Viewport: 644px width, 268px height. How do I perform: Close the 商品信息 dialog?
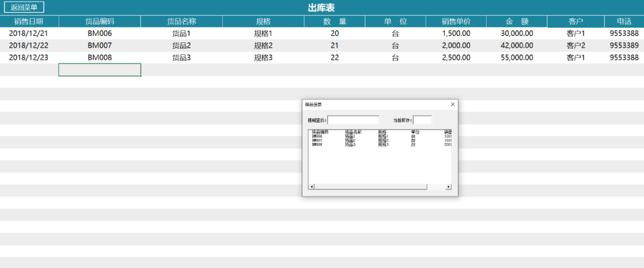coord(453,104)
